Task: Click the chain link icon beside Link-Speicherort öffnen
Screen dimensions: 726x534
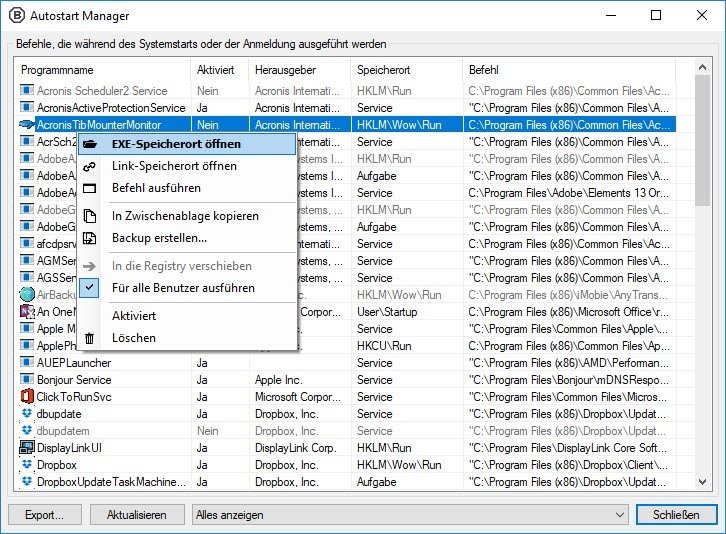Action: 89,166
